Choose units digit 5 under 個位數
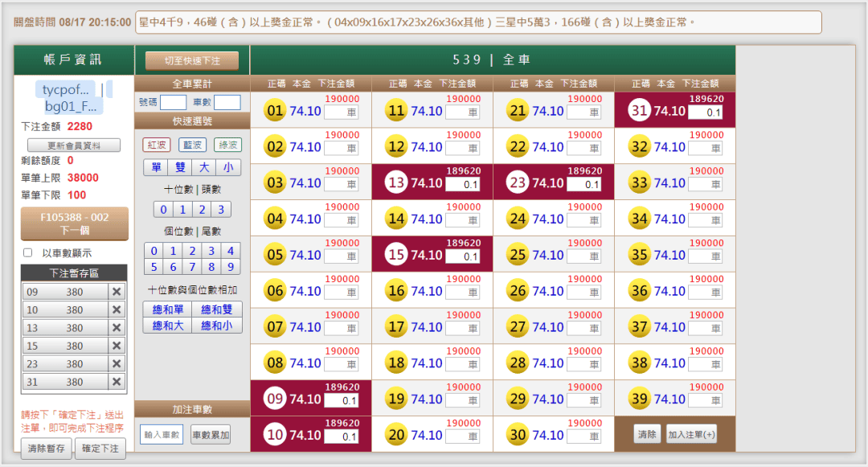Viewport: 868px width, 467px height. click(154, 267)
